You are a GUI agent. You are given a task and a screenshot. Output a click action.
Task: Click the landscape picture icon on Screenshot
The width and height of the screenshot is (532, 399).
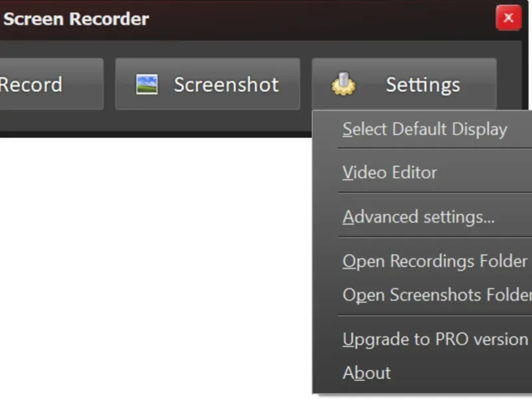147,84
